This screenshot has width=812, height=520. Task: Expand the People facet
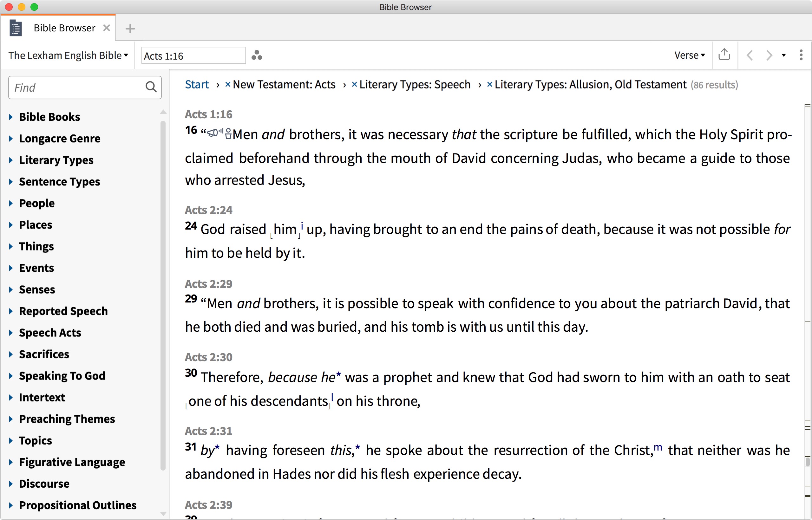pos(10,203)
